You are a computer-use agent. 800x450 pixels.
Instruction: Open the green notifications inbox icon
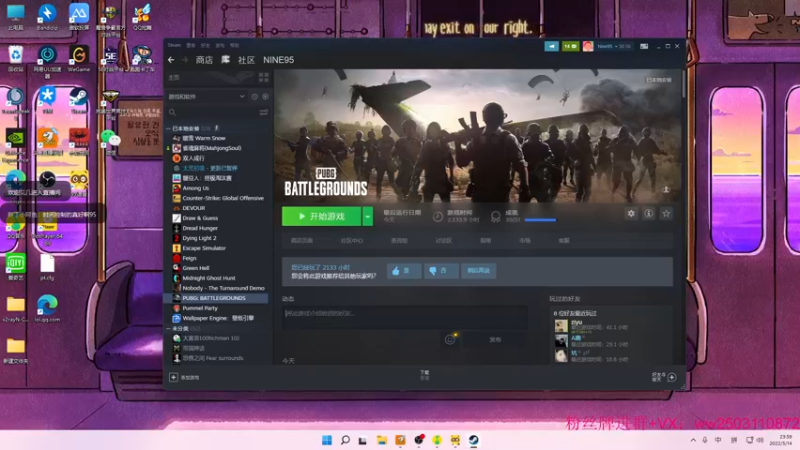tap(570, 46)
